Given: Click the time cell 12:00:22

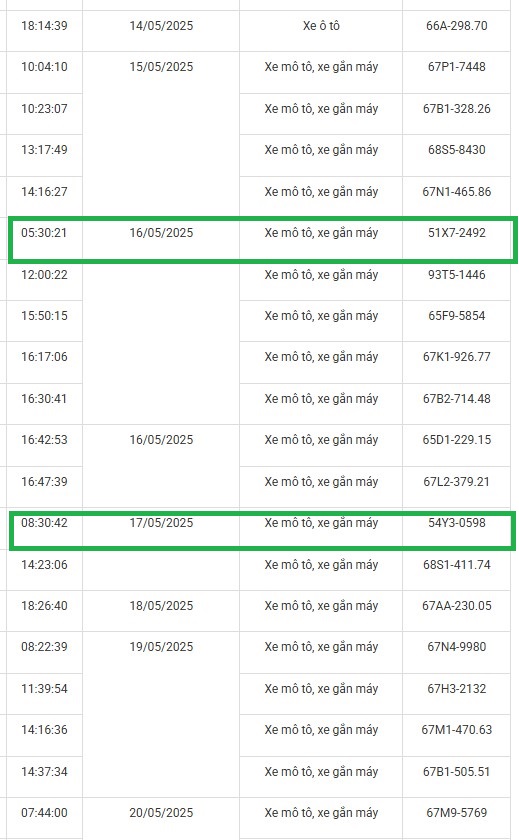Looking at the screenshot, I should point(44,280).
